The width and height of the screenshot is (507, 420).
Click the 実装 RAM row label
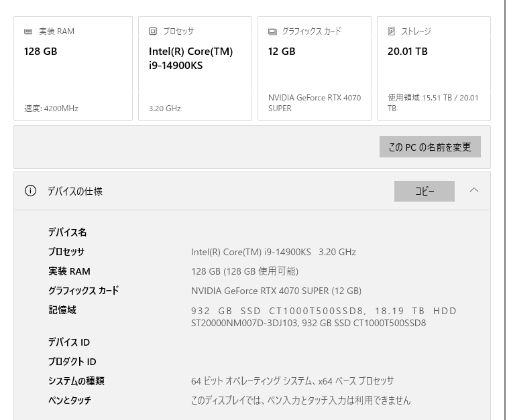pos(69,271)
